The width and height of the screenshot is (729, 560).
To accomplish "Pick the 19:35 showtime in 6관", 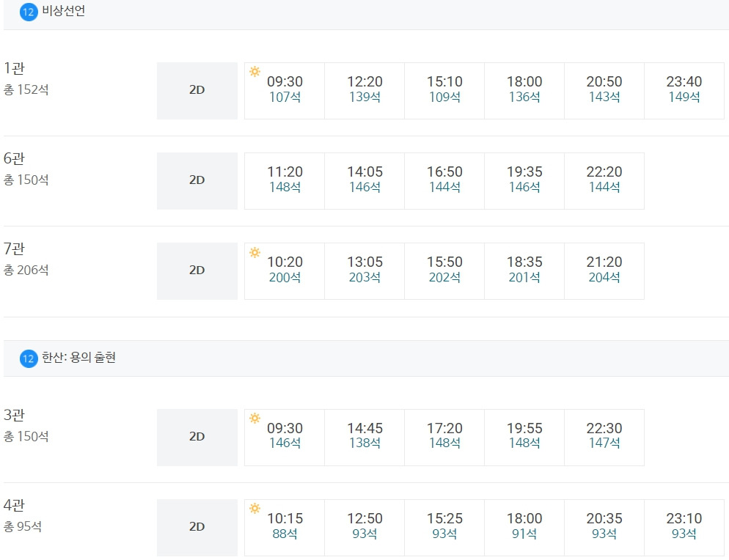I will pyautogui.click(x=524, y=181).
